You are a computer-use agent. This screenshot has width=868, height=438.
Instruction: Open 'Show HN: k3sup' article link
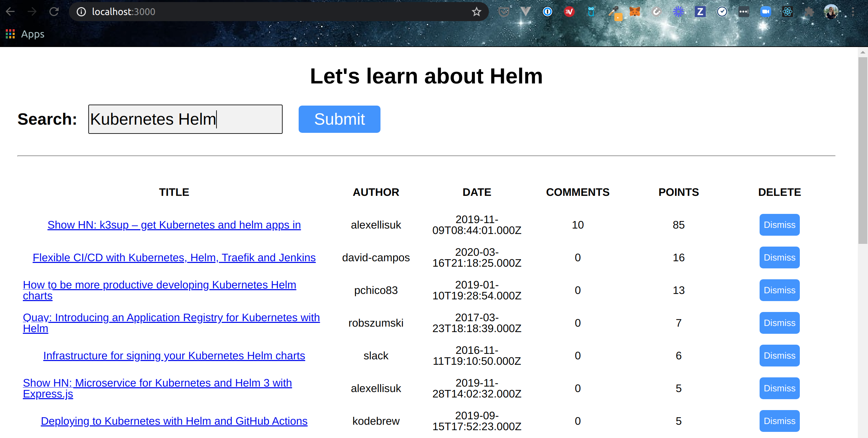pos(174,225)
